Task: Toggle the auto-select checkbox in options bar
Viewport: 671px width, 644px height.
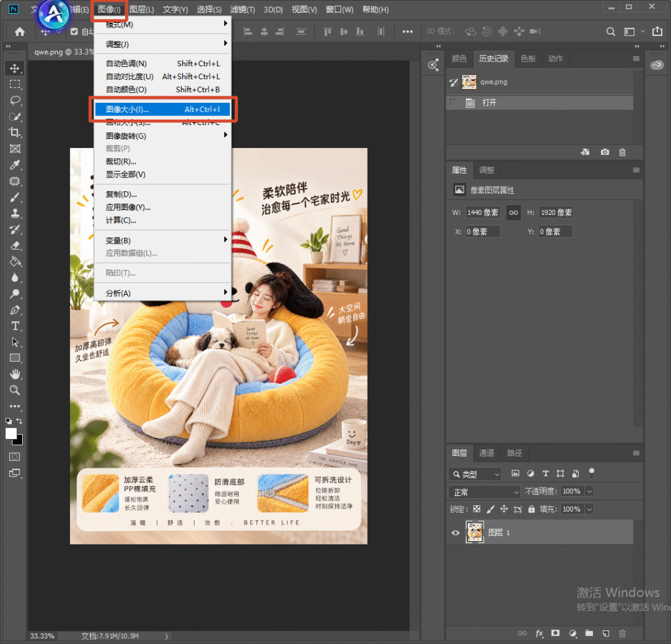Action: [x=75, y=31]
